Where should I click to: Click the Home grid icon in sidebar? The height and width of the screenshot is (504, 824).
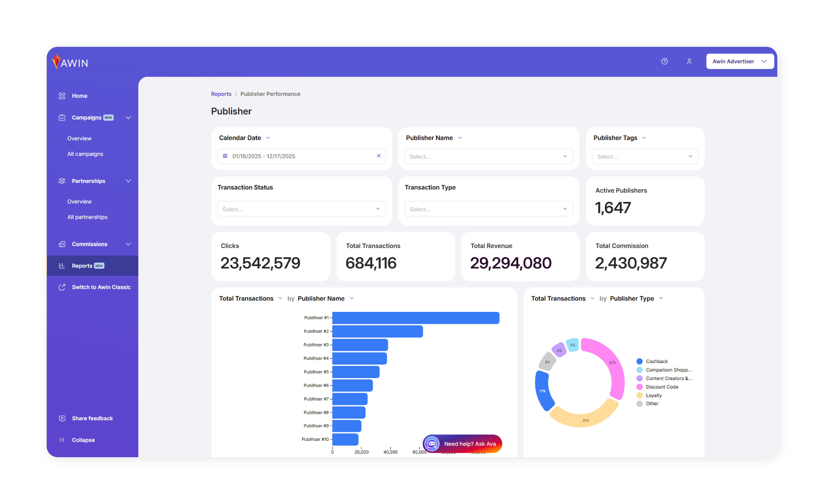(x=62, y=96)
